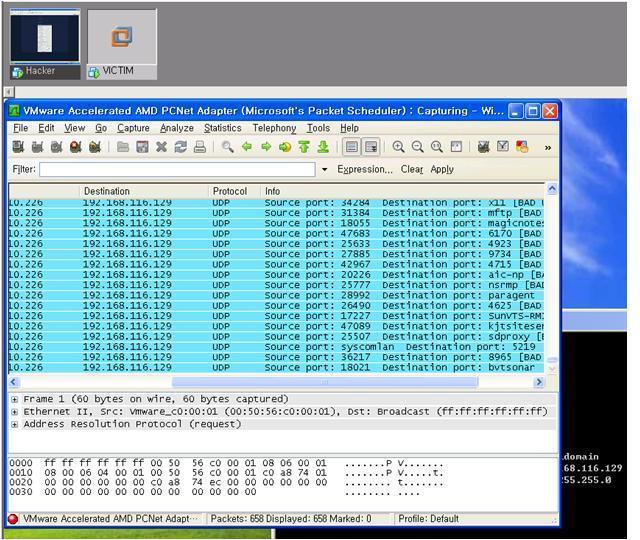Open the Edit menu
The width and height of the screenshot is (640, 540).
(46, 128)
